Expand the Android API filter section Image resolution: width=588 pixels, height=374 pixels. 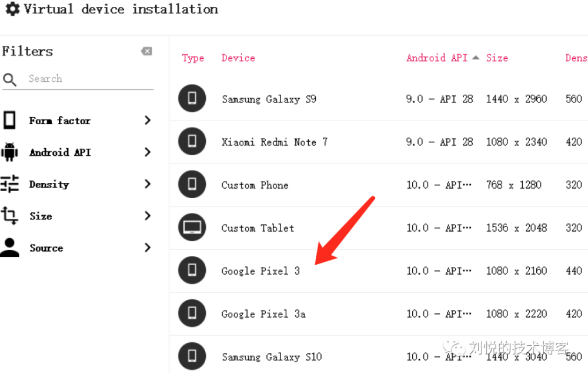[147, 152]
